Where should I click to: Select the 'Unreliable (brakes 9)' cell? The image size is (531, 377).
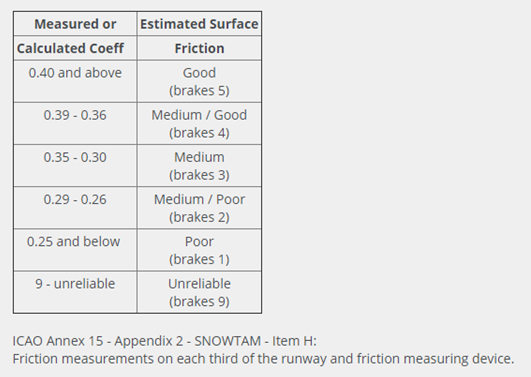[x=199, y=292]
